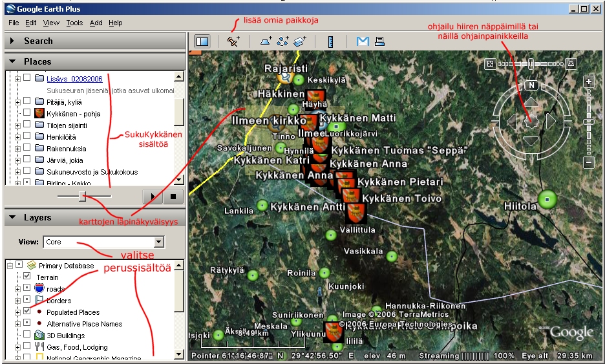
Task: Uncheck the Populated Places checkbox
Action: (27, 311)
